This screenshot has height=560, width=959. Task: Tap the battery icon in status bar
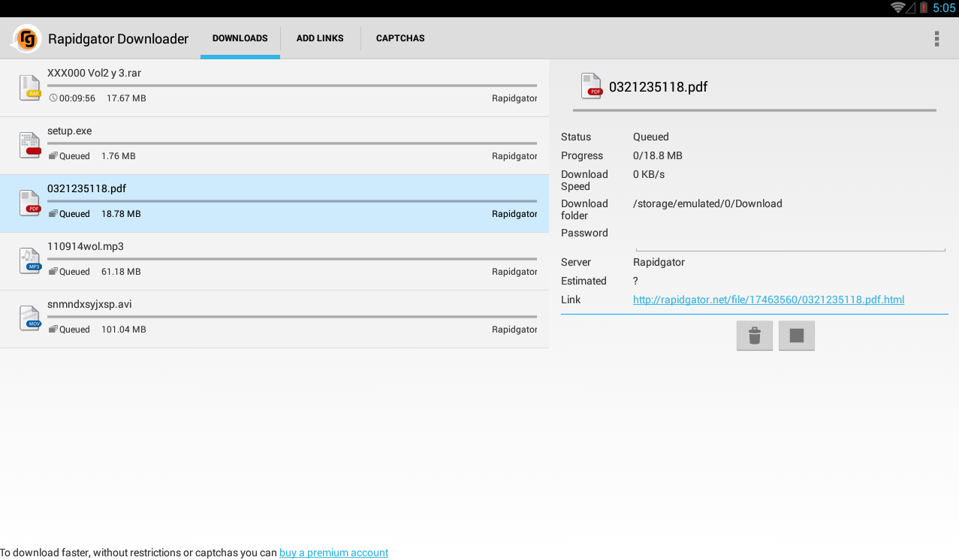[924, 8]
